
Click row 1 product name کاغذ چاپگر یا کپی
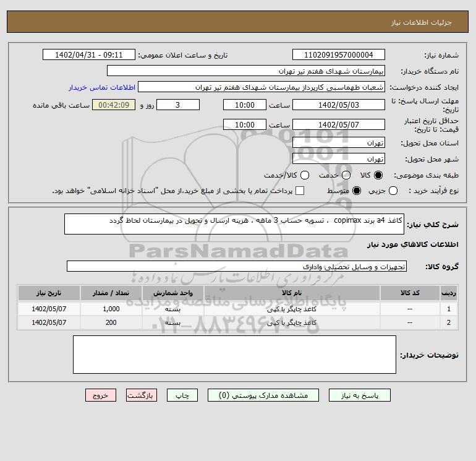click(292, 309)
